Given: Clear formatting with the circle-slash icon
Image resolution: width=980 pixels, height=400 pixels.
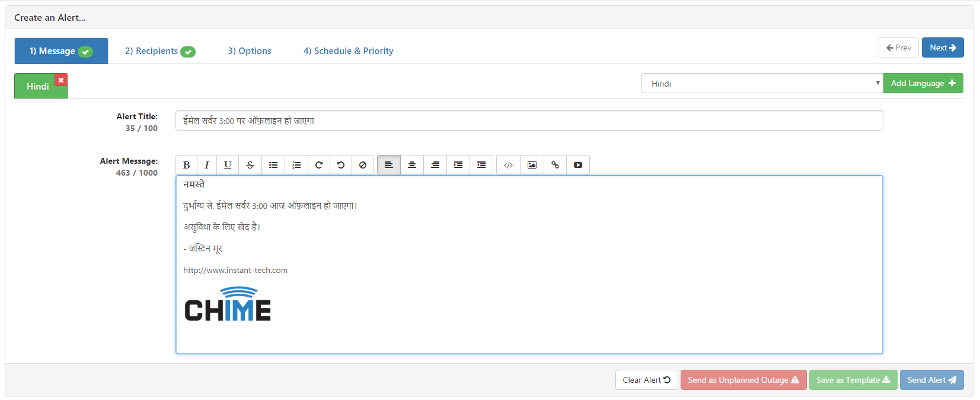Looking at the screenshot, I should pyautogui.click(x=363, y=165).
